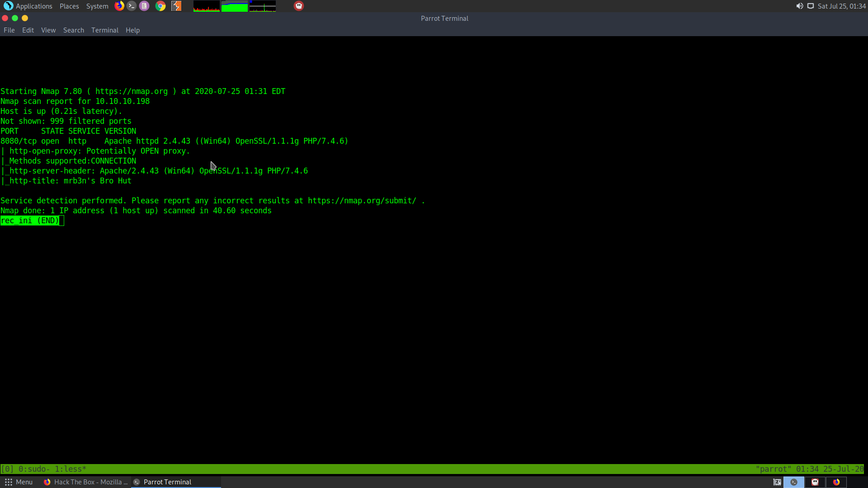This screenshot has height=488, width=868.
Task: Open the bottom-left Menu button
Action: 19,482
